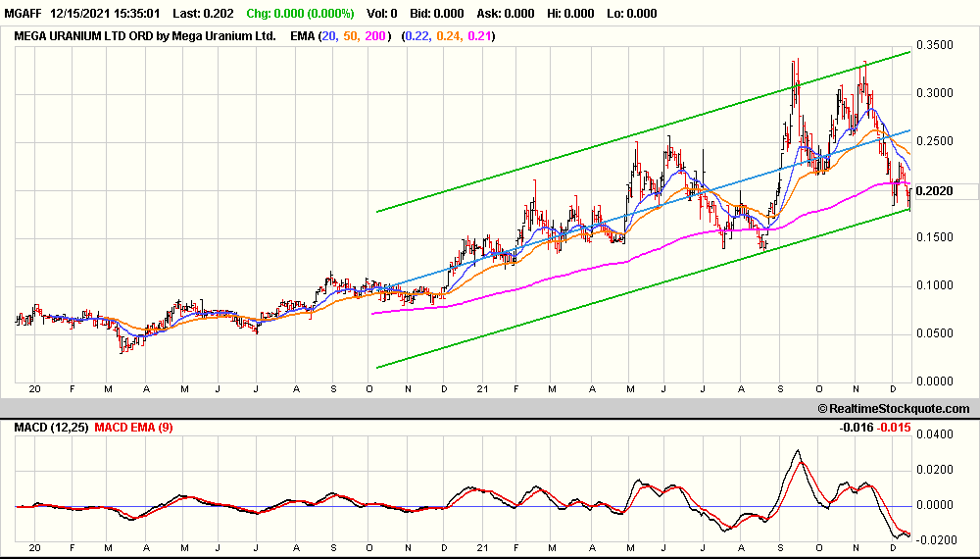Click the -0.016 MACD value readout
Image resolution: width=980 pixels, height=559 pixels.
click(x=857, y=428)
